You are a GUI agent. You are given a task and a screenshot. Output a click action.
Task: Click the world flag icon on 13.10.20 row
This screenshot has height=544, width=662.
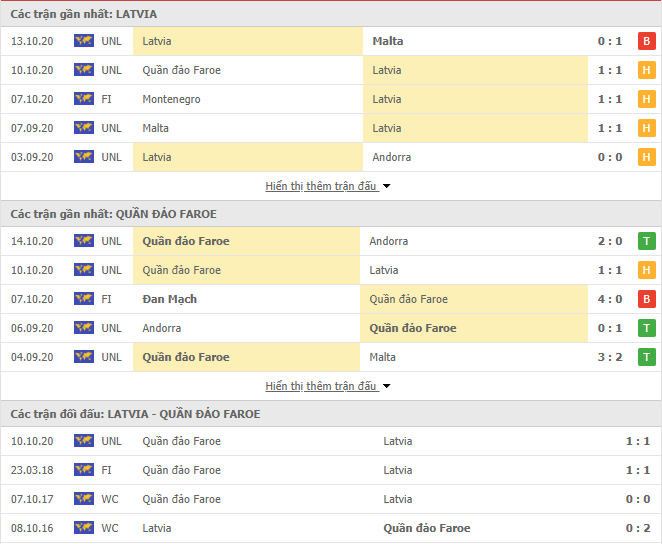(x=84, y=41)
